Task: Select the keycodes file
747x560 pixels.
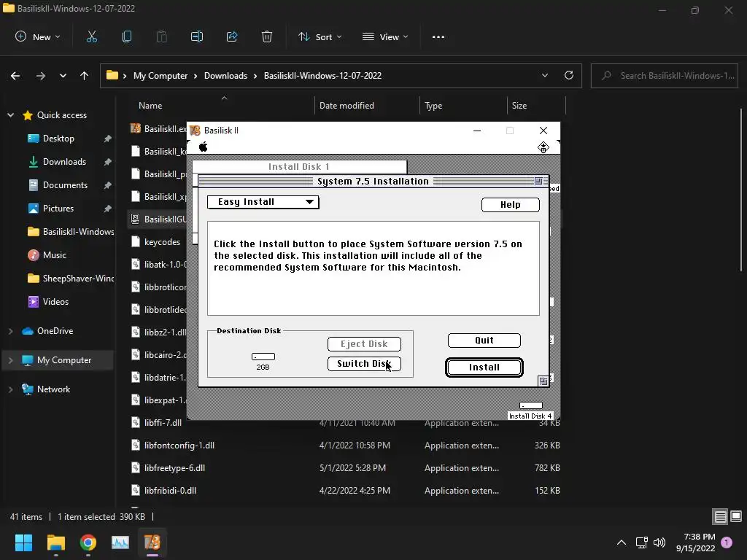Action: point(162,242)
